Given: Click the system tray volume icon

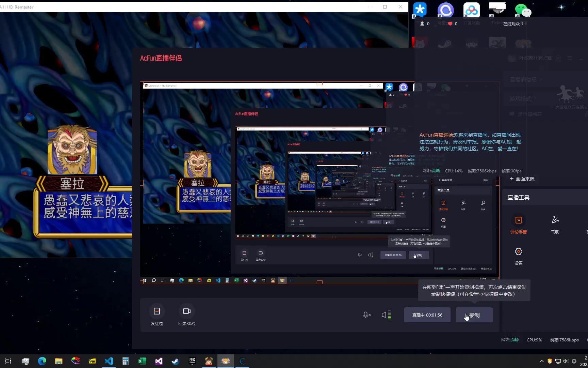Looking at the screenshot, I should [566, 361].
